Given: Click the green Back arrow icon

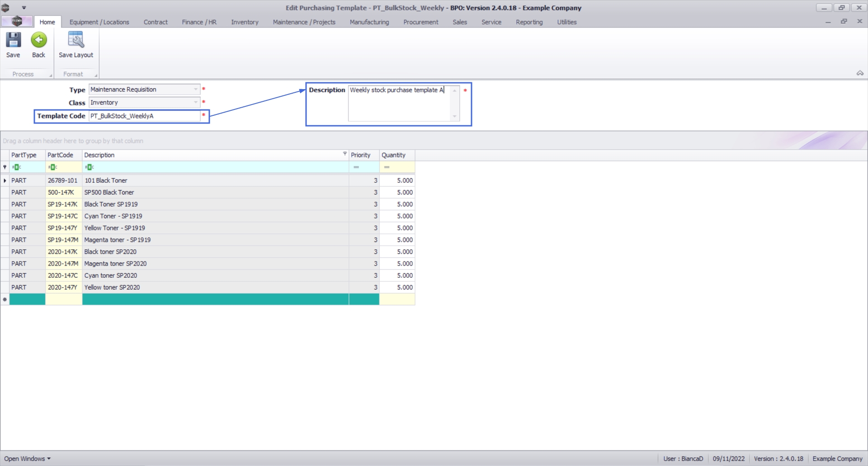Looking at the screenshot, I should pos(39,40).
